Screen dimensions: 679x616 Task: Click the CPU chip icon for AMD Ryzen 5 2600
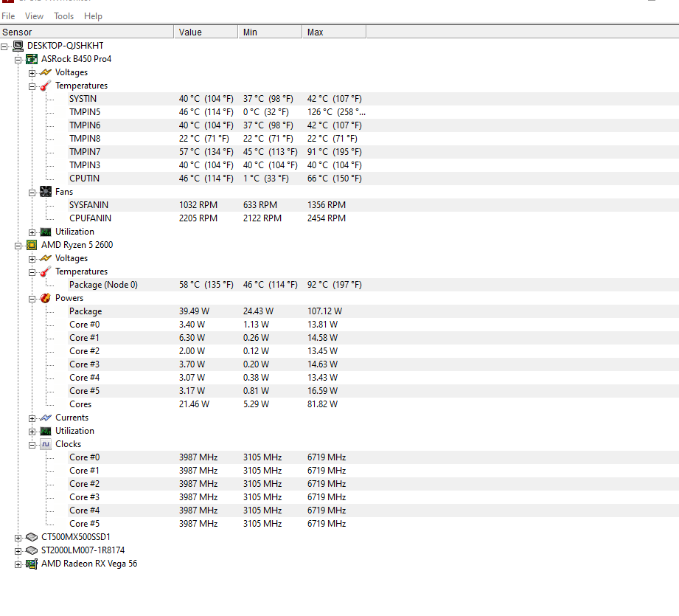tap(32, 245)
